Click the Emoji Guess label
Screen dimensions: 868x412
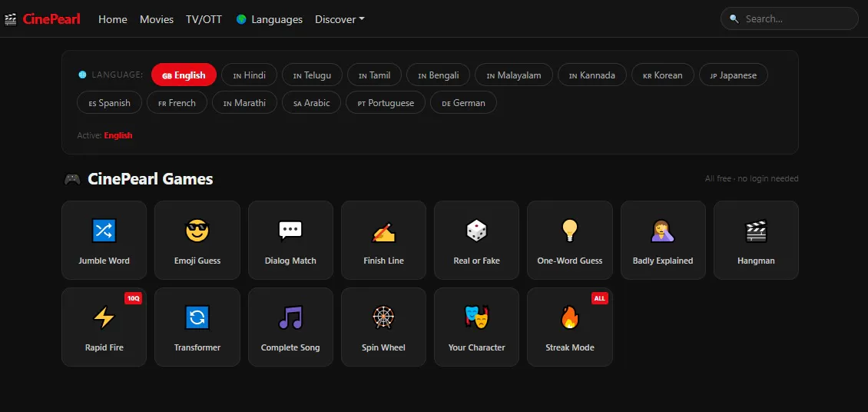tap(197, 261)
